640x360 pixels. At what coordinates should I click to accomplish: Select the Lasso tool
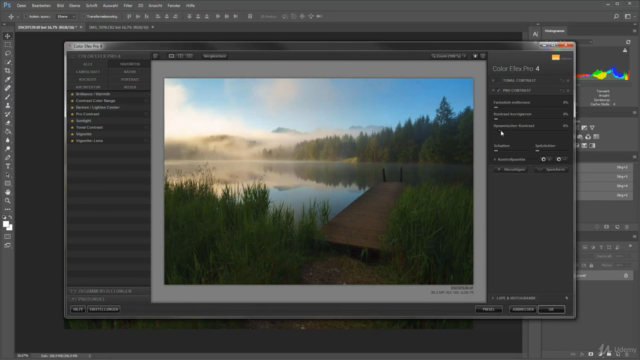point(8,53)
